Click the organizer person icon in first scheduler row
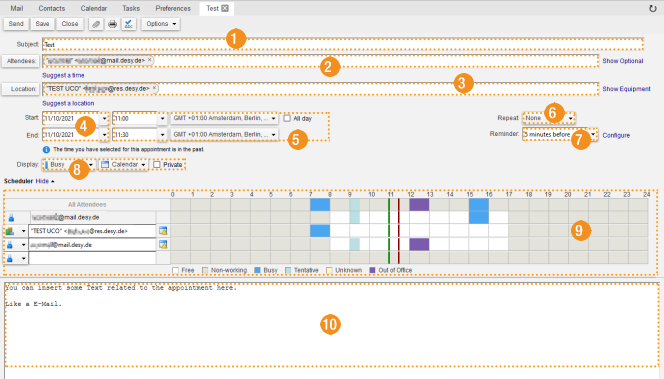Screen dimensions: 664x379 (11, 218)
